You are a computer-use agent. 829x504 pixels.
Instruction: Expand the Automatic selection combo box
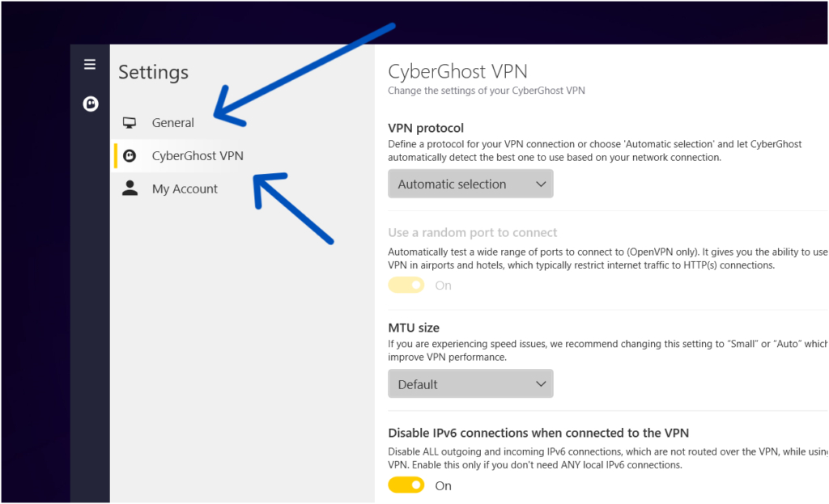(x=470, y=184)
